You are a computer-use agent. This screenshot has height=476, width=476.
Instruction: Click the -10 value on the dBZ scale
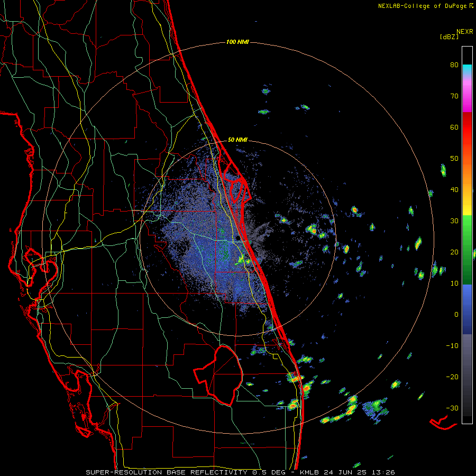click(452, 345)
